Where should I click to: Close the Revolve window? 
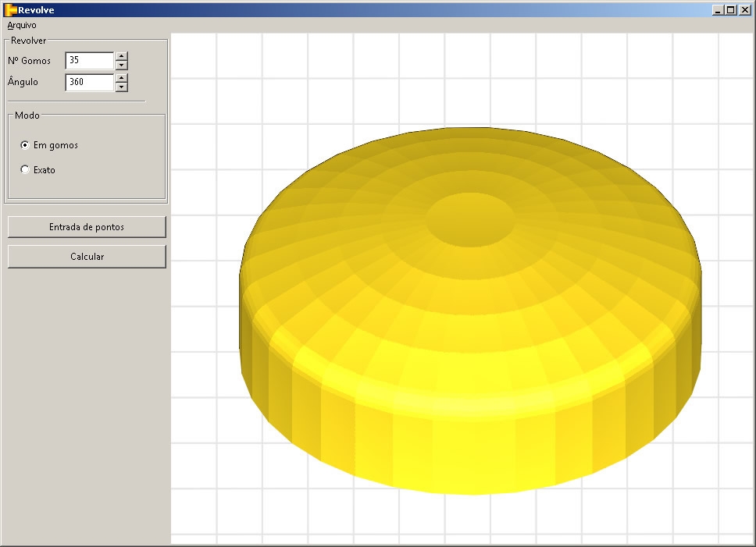[x=744, y=10]
